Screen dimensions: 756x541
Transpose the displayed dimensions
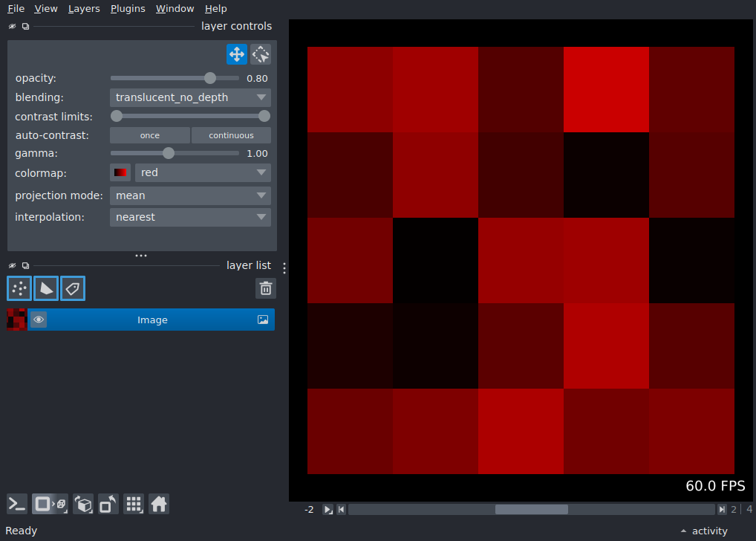tap(108, 505)
